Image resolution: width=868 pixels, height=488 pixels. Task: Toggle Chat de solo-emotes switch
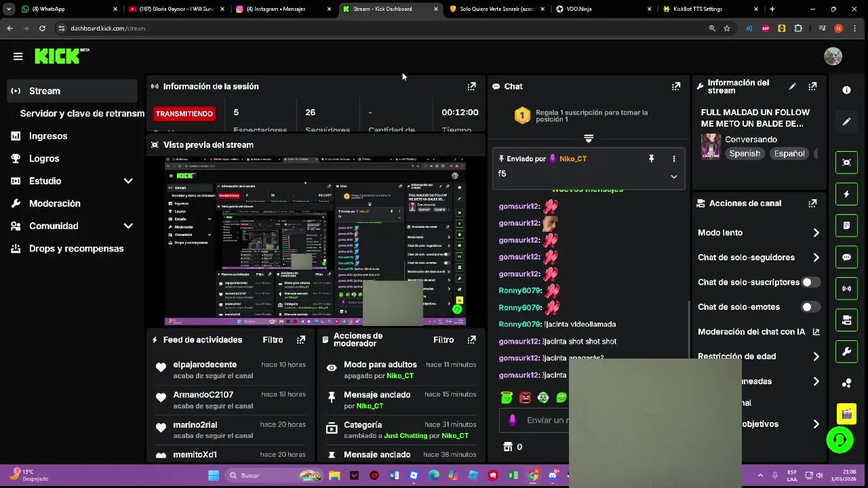pyautogui.click(x=810, y=307)
